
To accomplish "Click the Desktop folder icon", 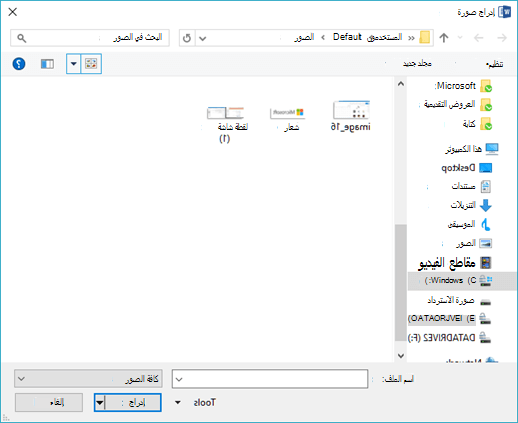I will click(x=486, y=168).
